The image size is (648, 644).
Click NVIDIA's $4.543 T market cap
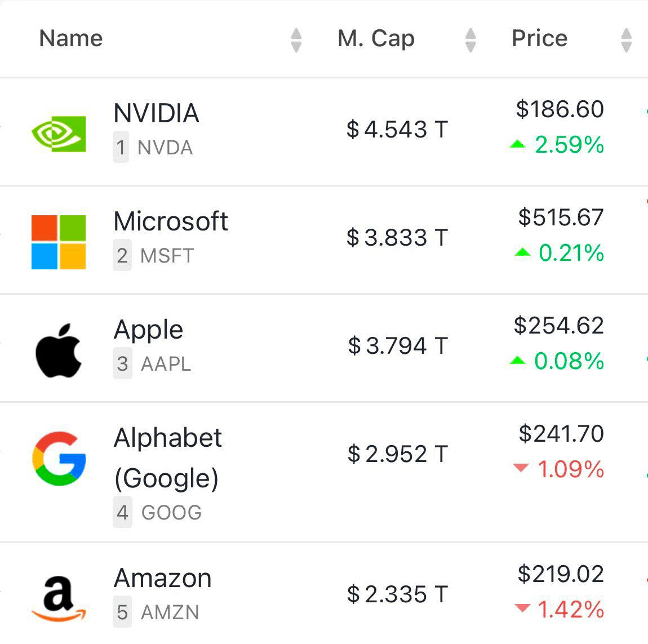click(x=397, y=130)
